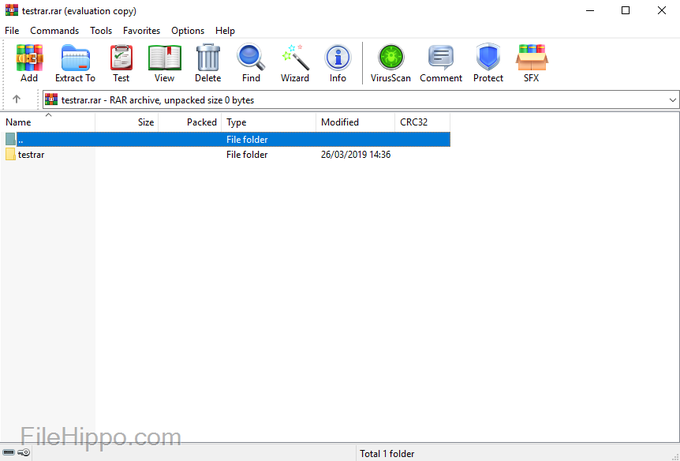This screenshot has width=680, height=461.
Task: Open the Options menu
Action: click(187, 31)
